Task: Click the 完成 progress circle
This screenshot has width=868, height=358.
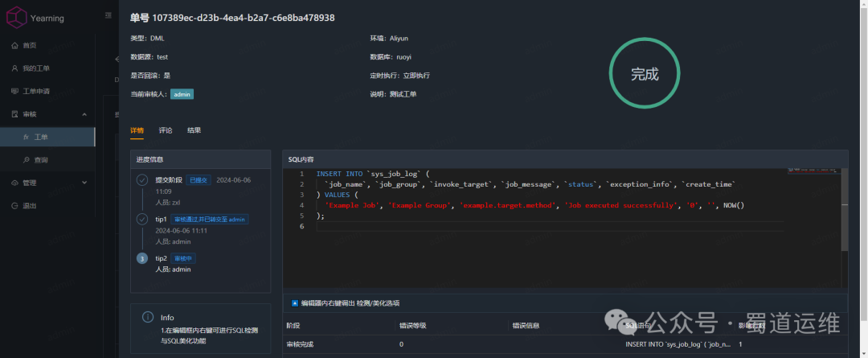Action: (x=645, y=74)
